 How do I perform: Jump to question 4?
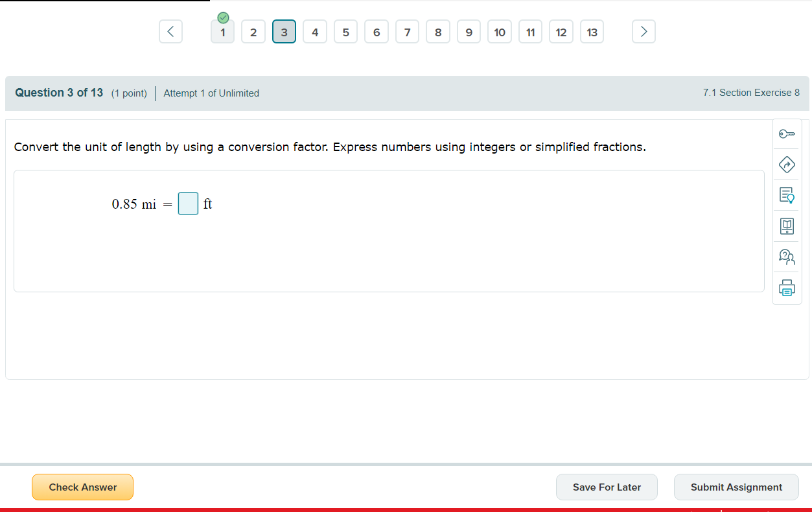tap(315, 32)
